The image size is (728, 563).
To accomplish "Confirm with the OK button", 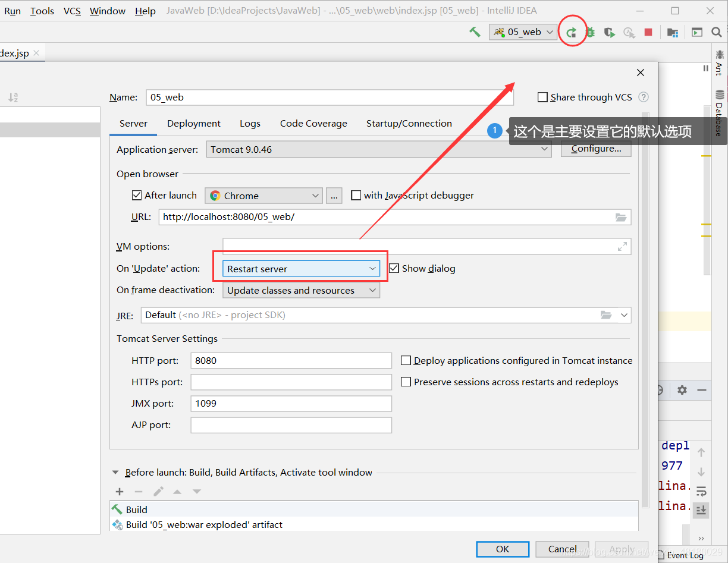I will click(503, 549).
